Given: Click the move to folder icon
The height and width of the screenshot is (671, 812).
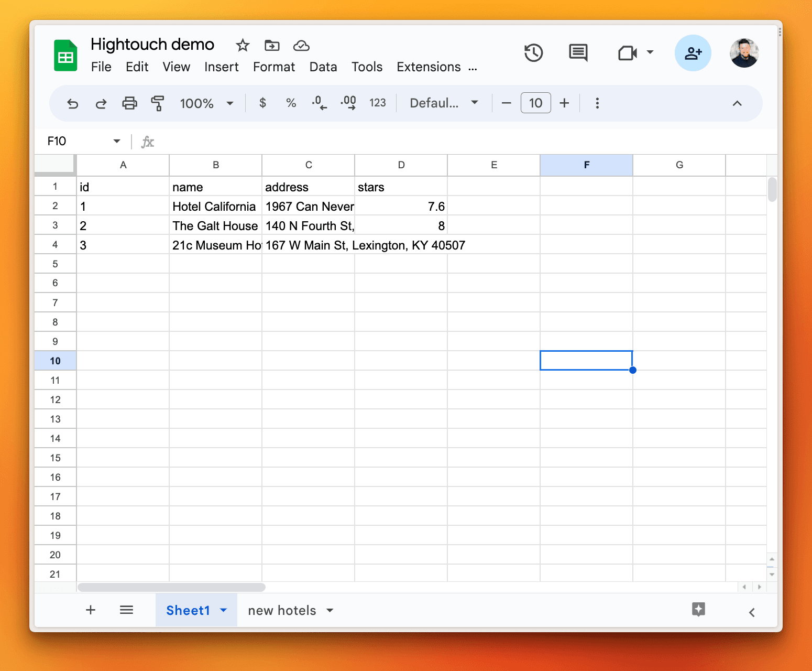Looking at the screenshot, I should (272, 46).
